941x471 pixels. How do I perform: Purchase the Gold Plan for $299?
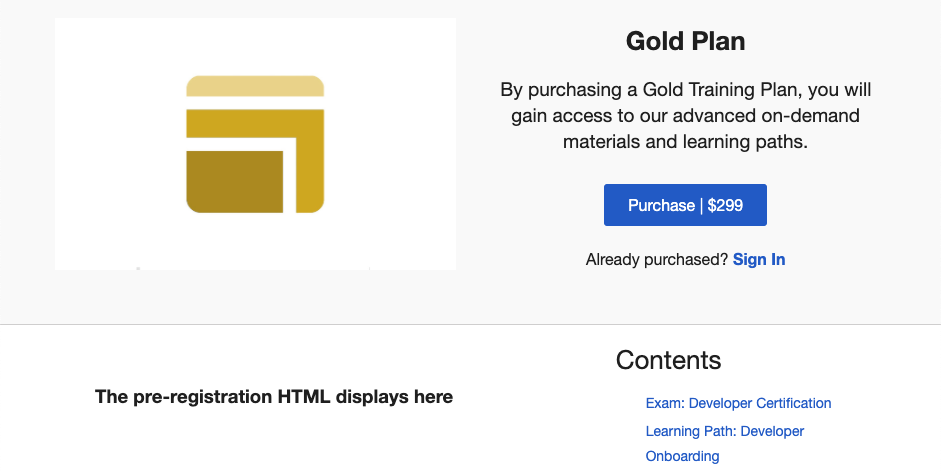[685, 205]
